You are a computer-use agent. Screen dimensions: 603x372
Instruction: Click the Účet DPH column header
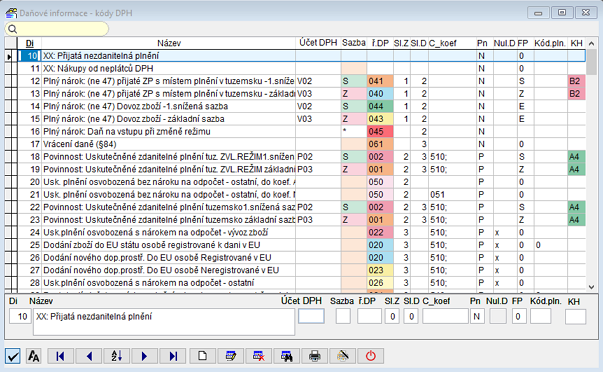318,43
